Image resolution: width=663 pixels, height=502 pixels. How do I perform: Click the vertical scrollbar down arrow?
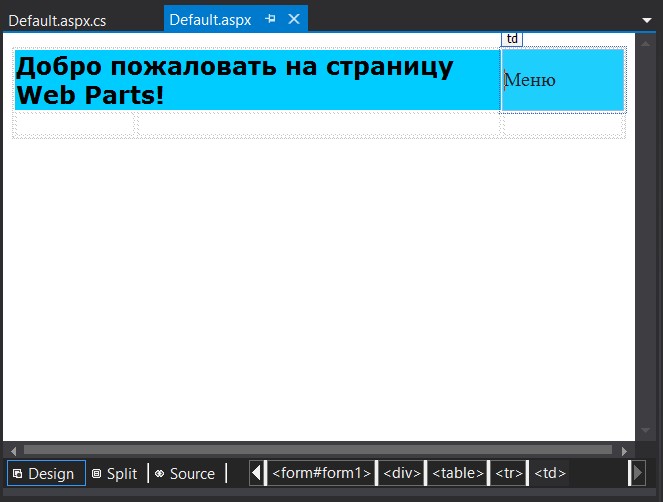[x=645, y=430]
